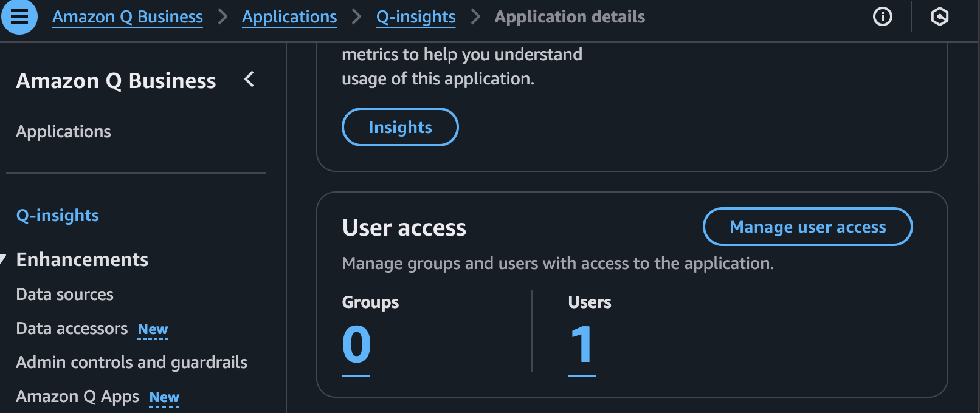Collapse the Enhancements section
Viewport: 980px width, 413px height.
click(4, 259)
